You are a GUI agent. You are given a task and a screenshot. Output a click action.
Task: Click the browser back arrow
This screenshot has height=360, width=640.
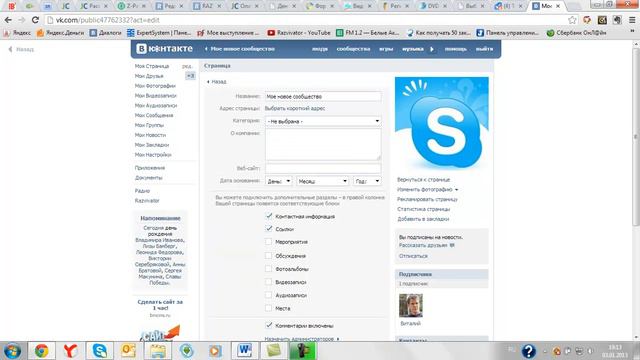click(x=8, y=20)
